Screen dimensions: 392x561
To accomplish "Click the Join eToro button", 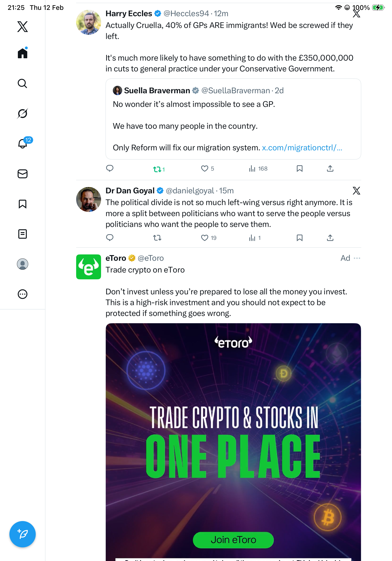I will 233,540.
